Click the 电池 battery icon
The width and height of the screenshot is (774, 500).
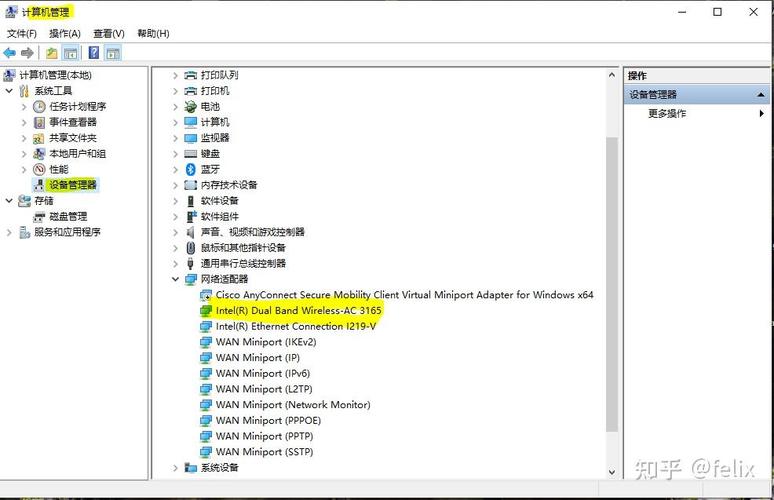191,107
